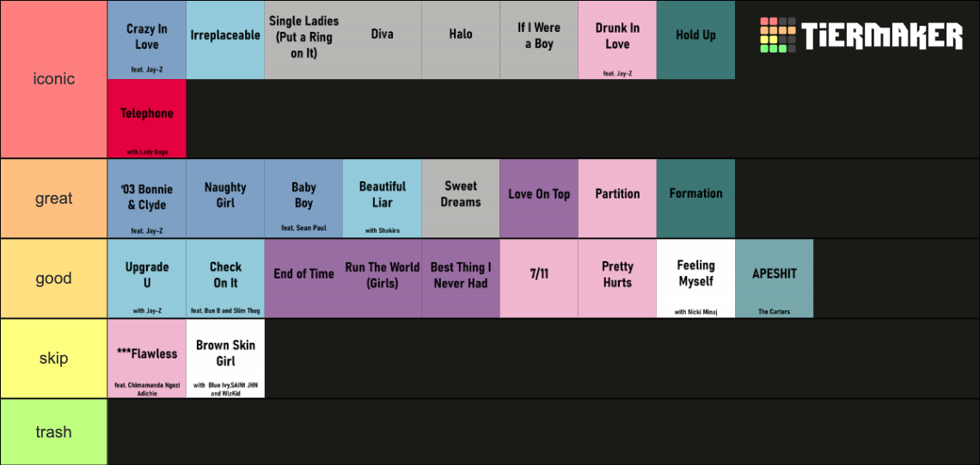Select the Hold Up tile

point(695,40)
